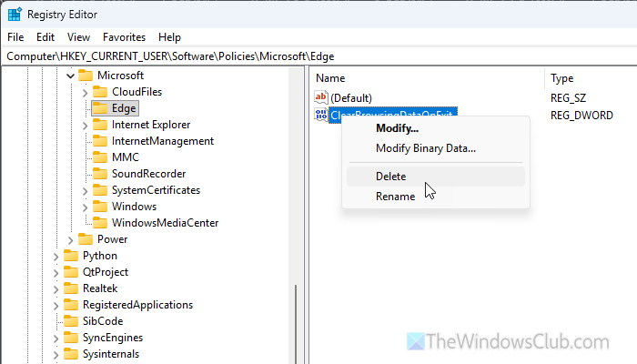Click the Realtek folder icon
This screenshot has height=364, width=637.
tap(71, 288)
